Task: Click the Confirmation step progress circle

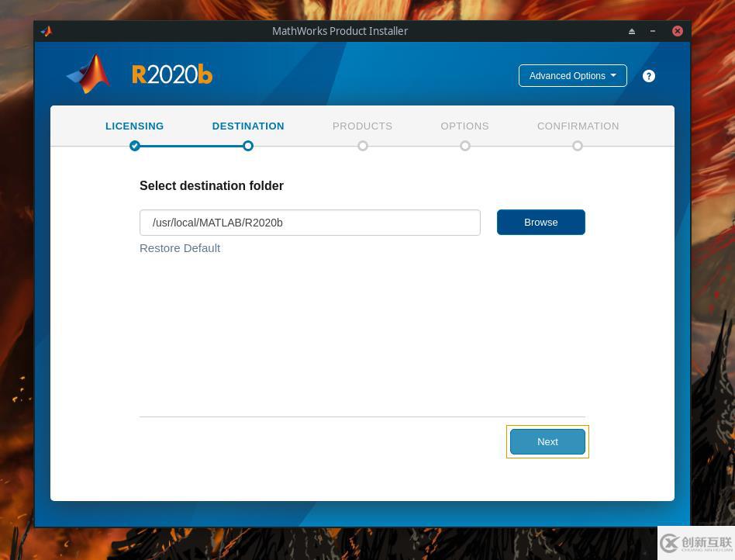Action: pyautogui.click(x=578, y=146)
